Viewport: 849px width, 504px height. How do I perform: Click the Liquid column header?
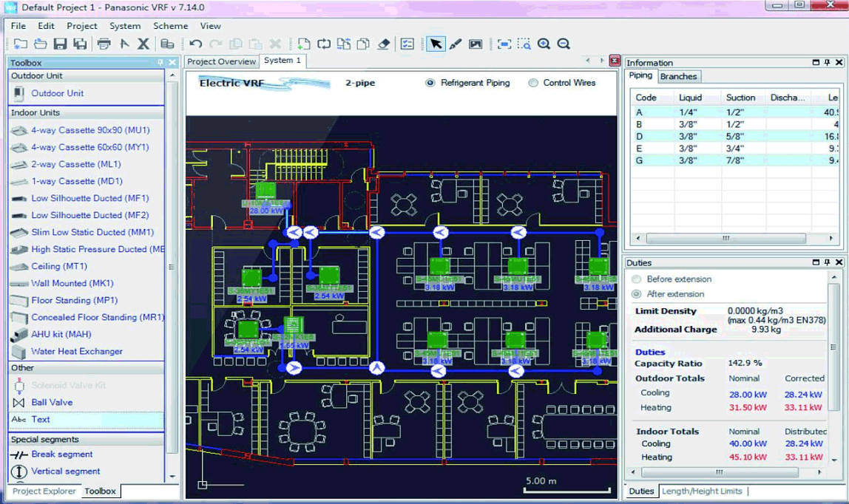[x=690, y=98]
